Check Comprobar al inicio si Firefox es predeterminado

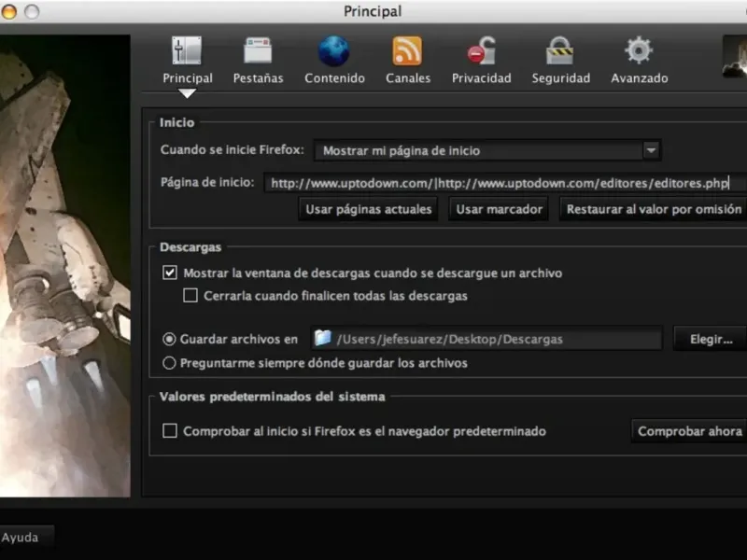point(170,431)
